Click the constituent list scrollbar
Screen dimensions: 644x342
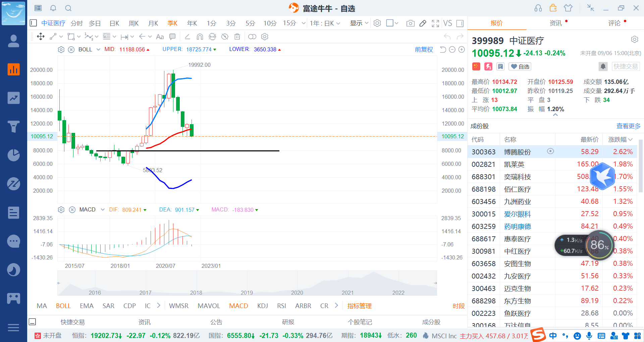point(641,166)
